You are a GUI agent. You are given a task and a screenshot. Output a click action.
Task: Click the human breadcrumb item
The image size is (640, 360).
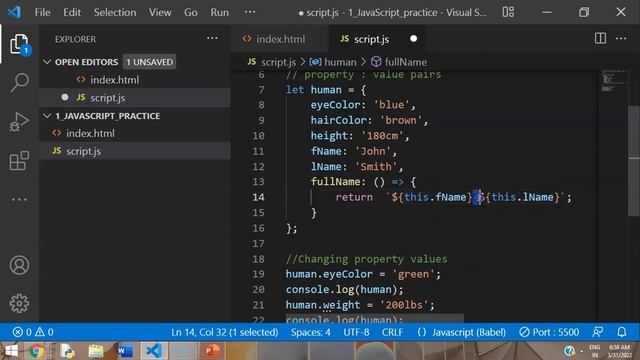[x=333, y=62]
